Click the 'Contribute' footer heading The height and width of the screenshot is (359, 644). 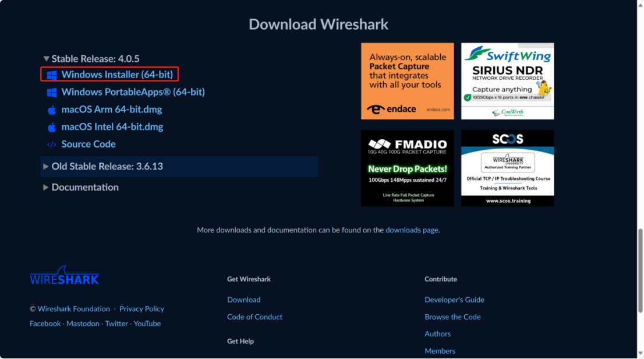pyautogui.click(x=441, y=279)
